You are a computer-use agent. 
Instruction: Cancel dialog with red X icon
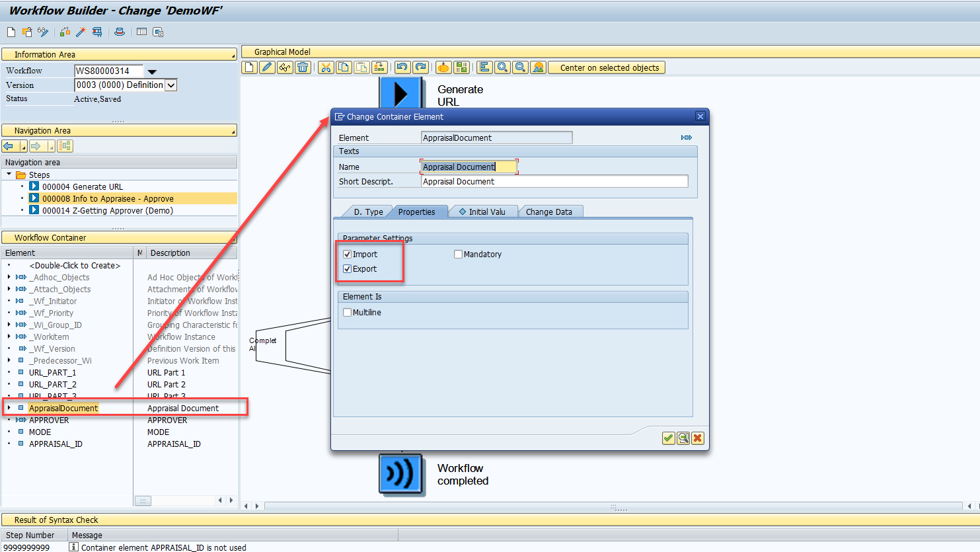[697, 438]
